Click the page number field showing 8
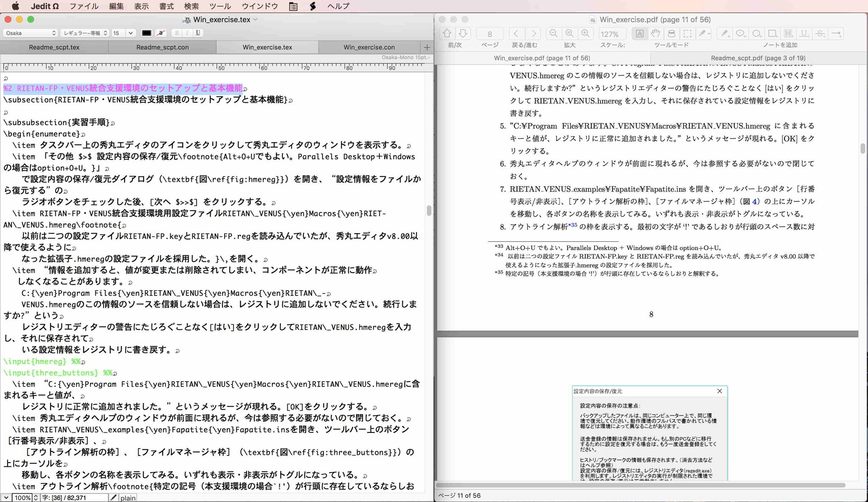The height and width of the screenshot is (502, 868). [x=490, y=34]
